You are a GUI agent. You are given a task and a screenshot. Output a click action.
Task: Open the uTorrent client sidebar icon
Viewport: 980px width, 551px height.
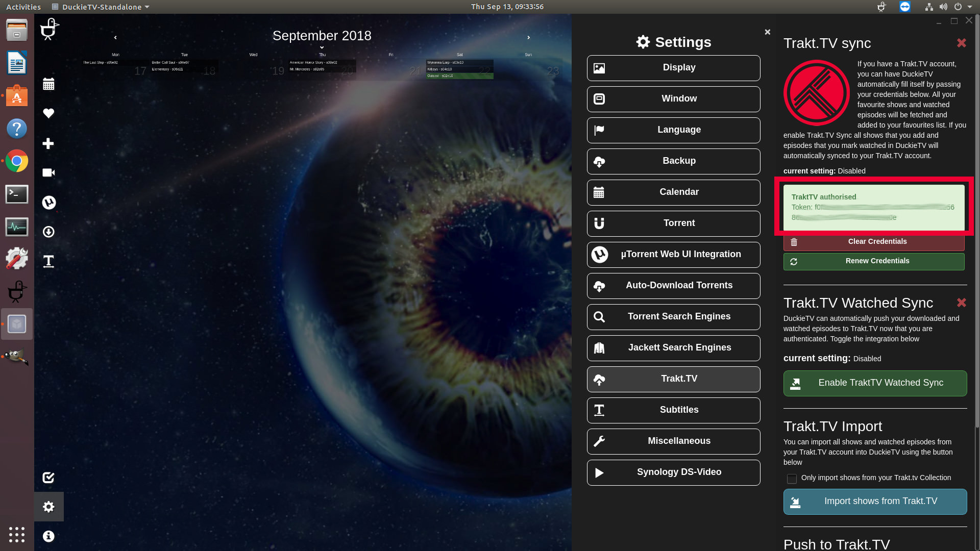click(48, 203)
